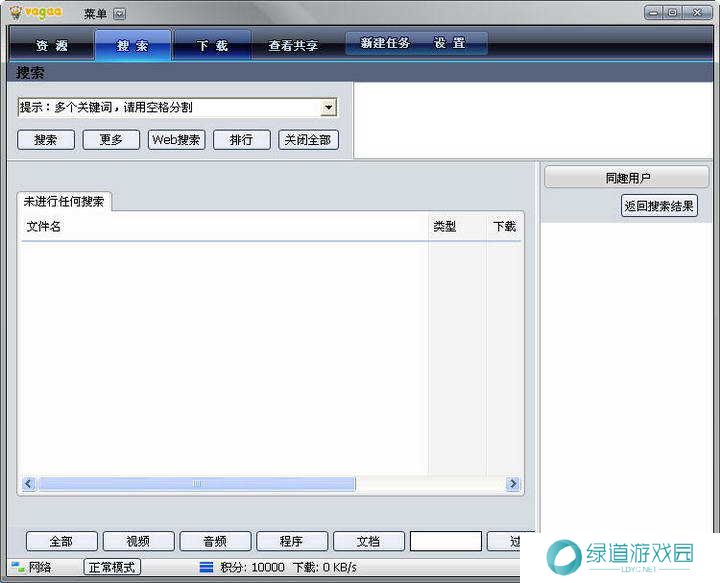
Task: Sort by the 下载 column header
Action: pos(504,226)
